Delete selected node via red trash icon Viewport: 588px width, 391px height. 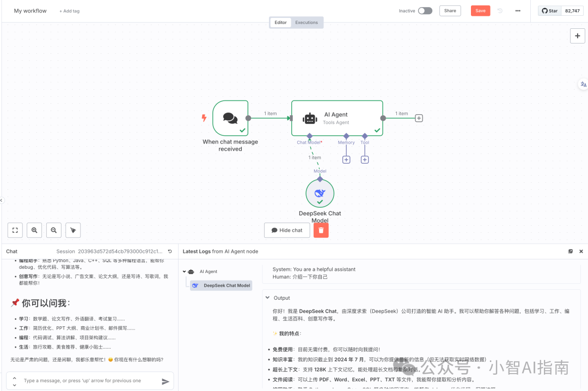coord(321,230)
